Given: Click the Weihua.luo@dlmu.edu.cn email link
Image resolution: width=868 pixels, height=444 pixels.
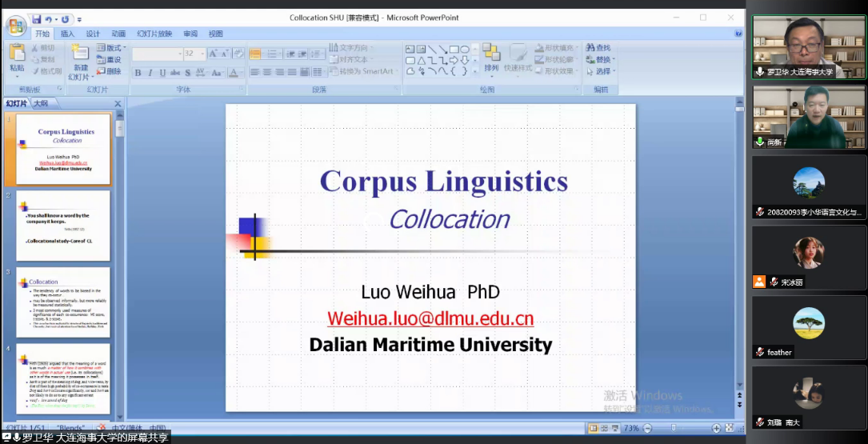Looking at the screenshot, I should 430,318.
